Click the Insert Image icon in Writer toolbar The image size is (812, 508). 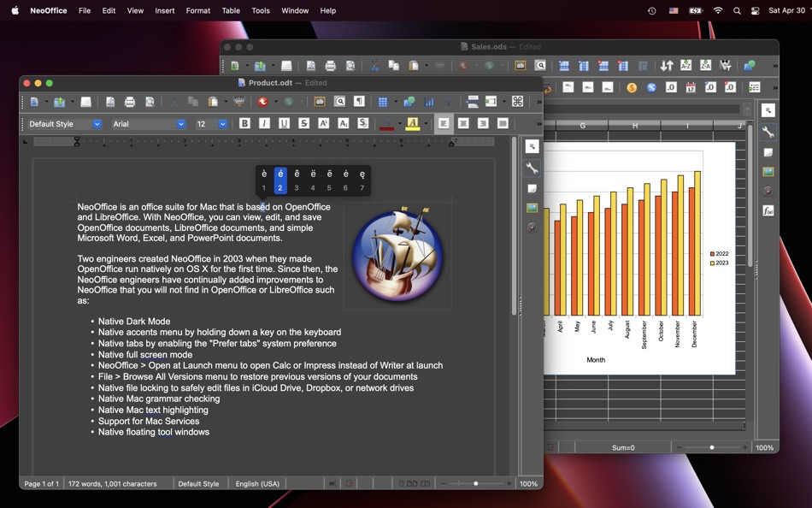[409, 102]
